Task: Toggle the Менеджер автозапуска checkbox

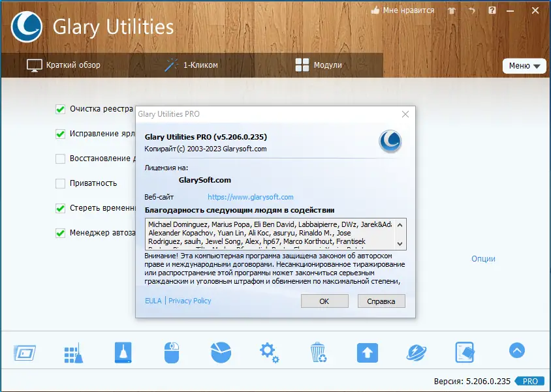Action: coord(61,233)
